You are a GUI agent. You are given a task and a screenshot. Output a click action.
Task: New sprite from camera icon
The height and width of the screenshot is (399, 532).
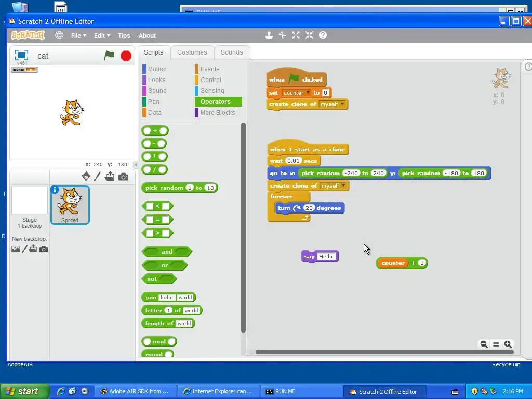pyautogui.click(x=123, y=177)
